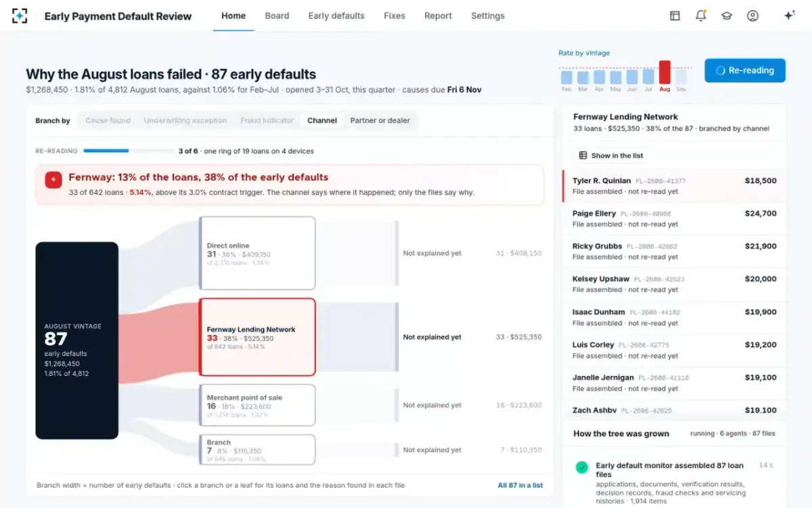Open the Report tab
Image resolution: width=812 pixels, height=508 pixels.
[438, 16]
